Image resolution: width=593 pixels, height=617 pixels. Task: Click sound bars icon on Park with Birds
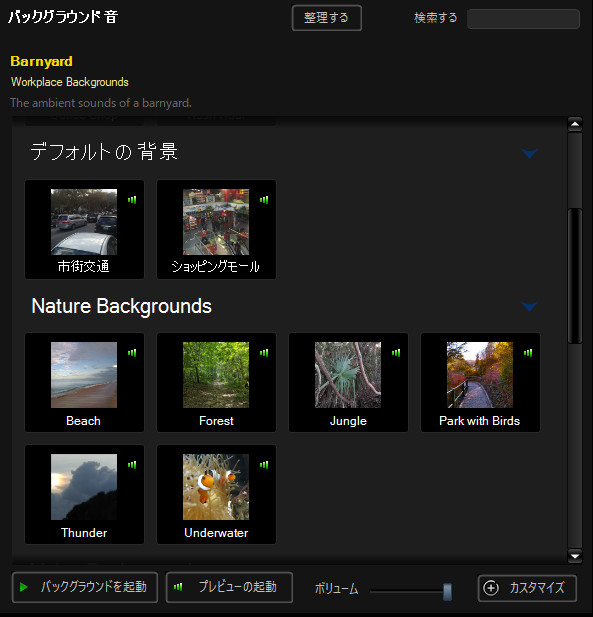(528, 353)
